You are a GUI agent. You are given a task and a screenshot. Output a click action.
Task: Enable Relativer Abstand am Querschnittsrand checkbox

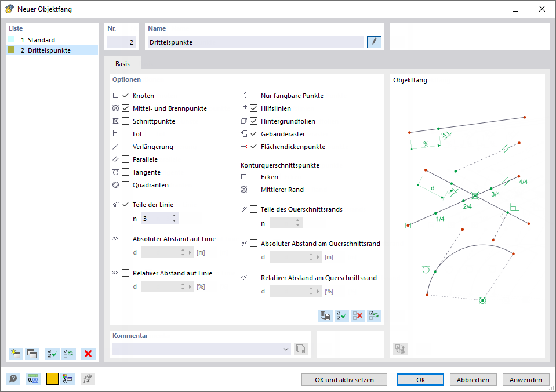click(253, 277)
